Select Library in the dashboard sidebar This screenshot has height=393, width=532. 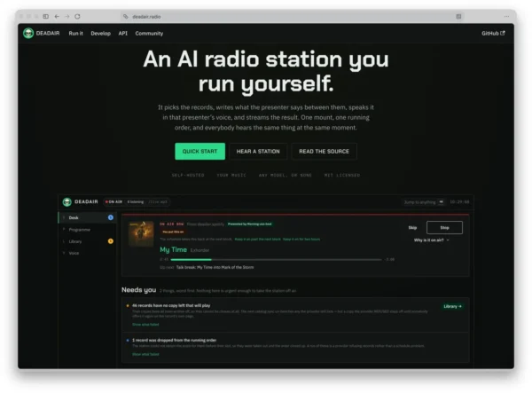(88, 241)
